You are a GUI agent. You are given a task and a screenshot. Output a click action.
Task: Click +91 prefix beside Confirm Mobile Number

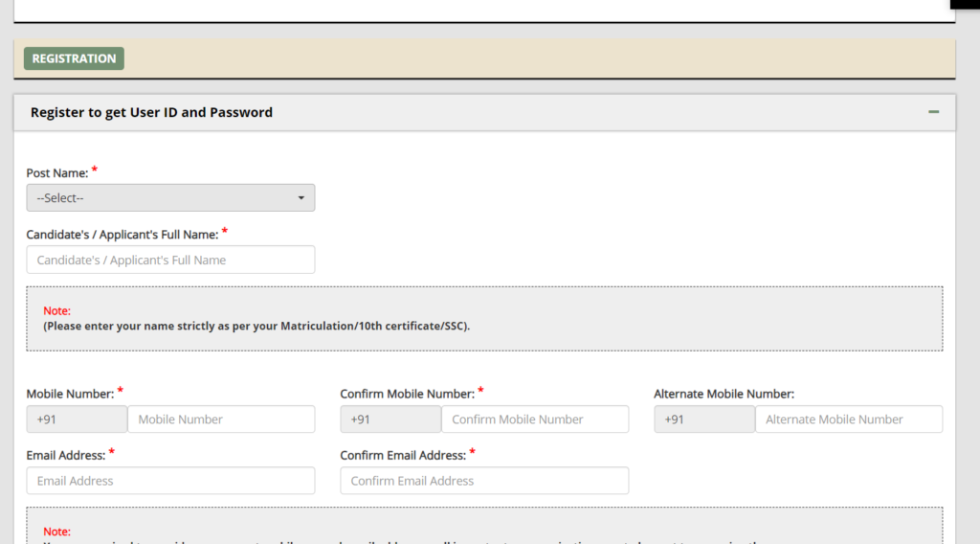(x=390, y=419)
